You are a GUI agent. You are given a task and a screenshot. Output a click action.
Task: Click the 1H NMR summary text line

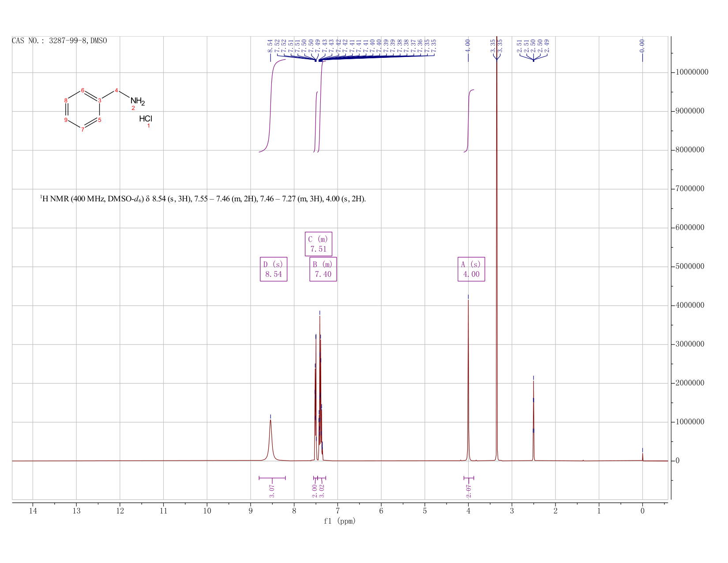click(203, 199)
